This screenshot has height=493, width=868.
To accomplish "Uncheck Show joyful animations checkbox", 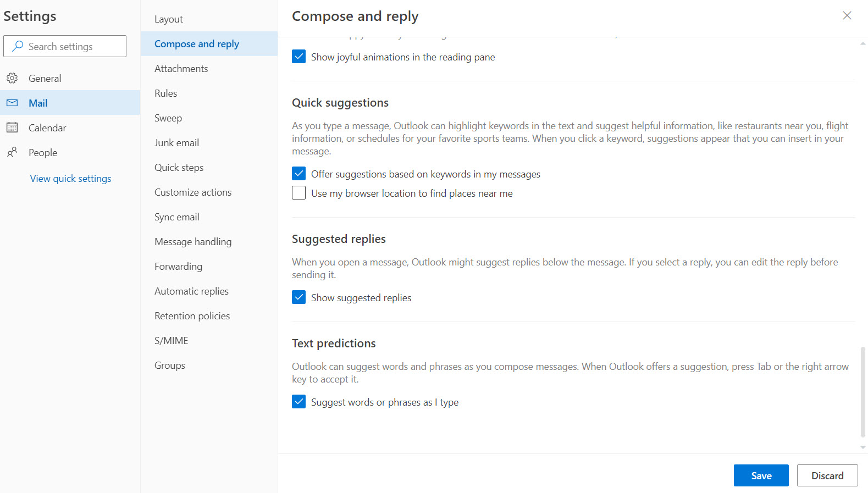I will tap(298, 57).
